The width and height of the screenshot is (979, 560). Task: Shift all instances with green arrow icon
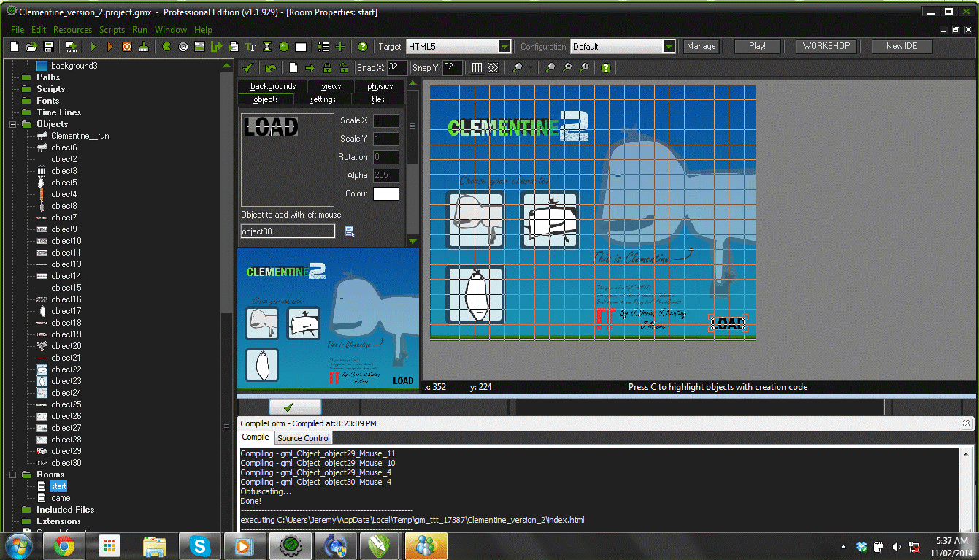point(310,67)
